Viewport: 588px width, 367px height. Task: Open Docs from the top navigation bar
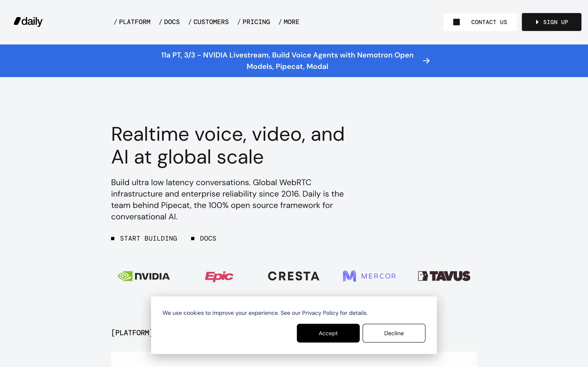click(x=170, y=22)
